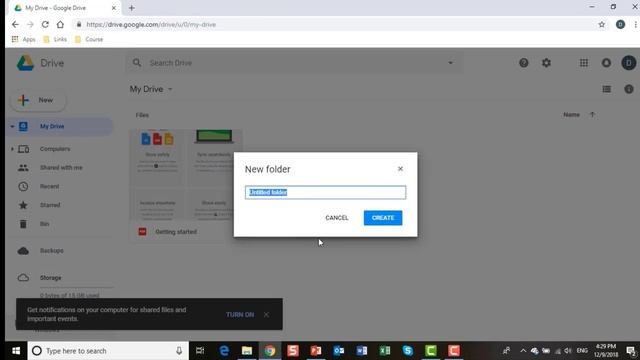
Task: Click the browser back arrow
Action: tap(15, 24)
